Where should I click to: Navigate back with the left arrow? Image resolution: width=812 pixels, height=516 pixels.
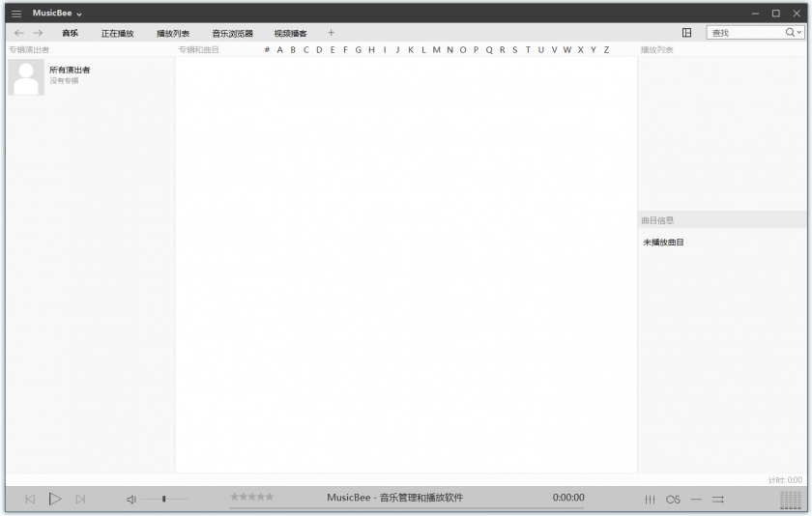(19, 33)
